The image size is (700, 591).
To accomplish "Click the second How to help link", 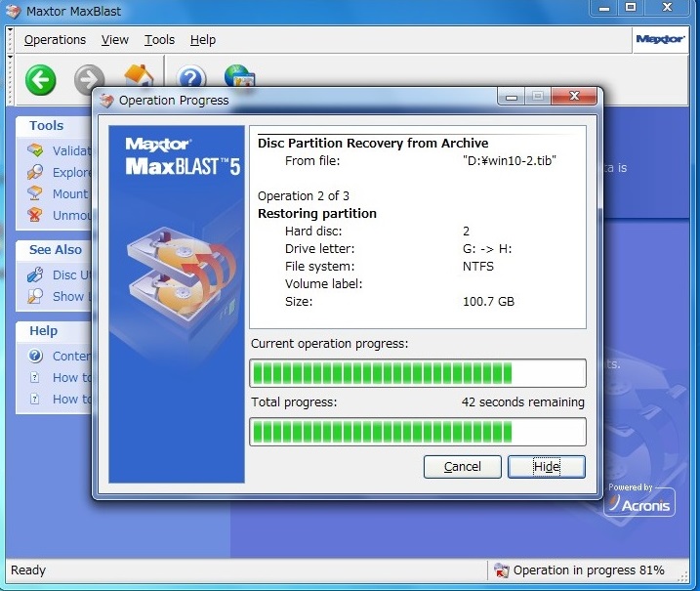I will pyautogui.click(x=71, y=399).
